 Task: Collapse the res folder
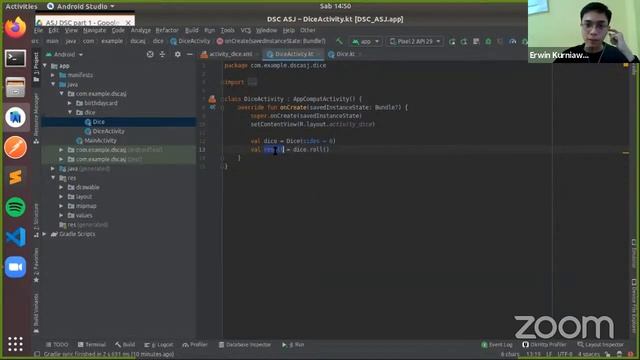point(53,178)
